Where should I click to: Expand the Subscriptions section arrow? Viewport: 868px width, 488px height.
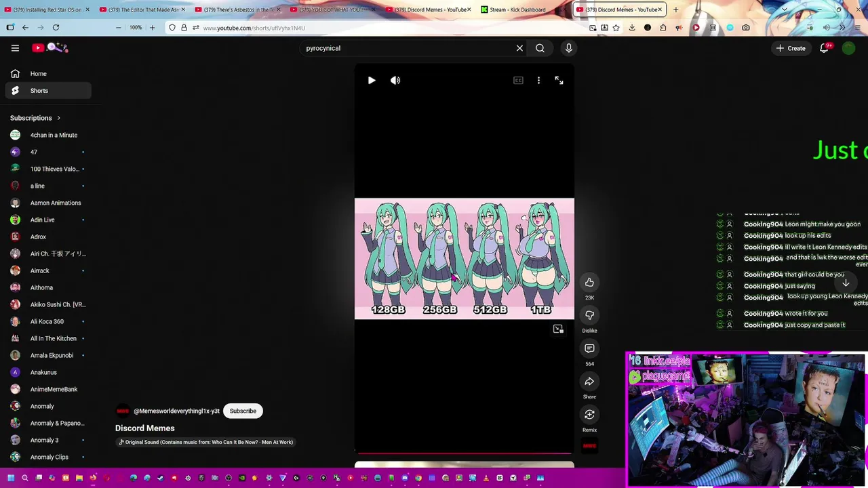[x=58, y=118]
